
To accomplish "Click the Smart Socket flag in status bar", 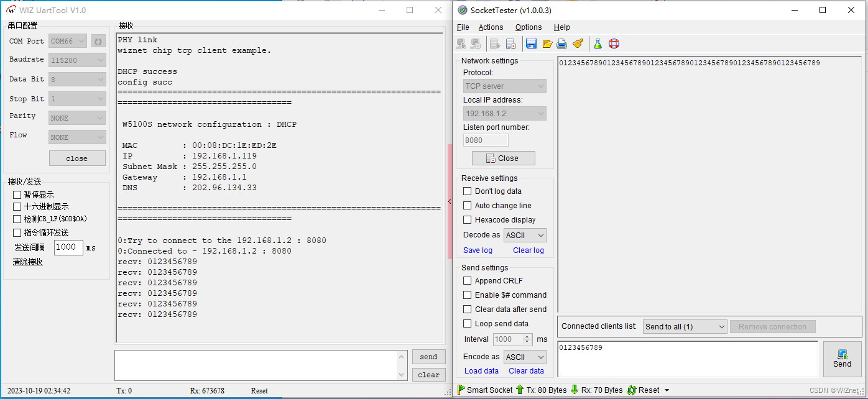I will pyautogui.click(x=461, y=390).
